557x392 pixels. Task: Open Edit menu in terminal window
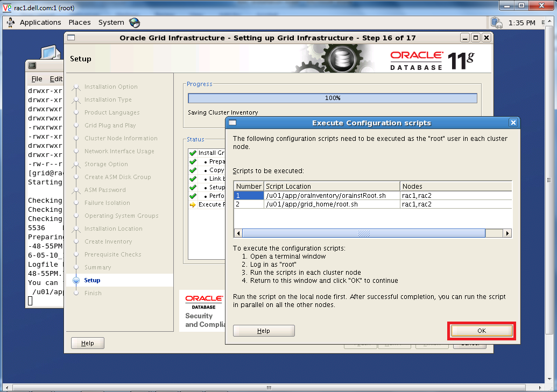(x=56, y=79)
